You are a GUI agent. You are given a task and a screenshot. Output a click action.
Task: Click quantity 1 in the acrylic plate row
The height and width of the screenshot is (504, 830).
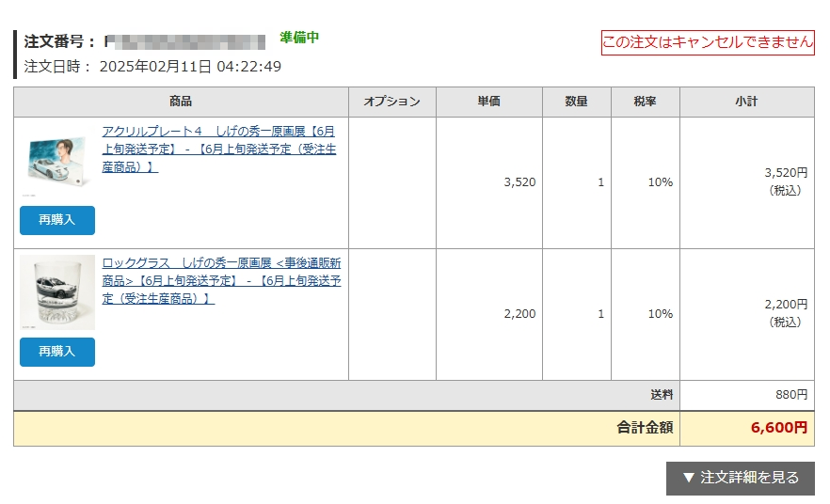(x=577, y=182)
